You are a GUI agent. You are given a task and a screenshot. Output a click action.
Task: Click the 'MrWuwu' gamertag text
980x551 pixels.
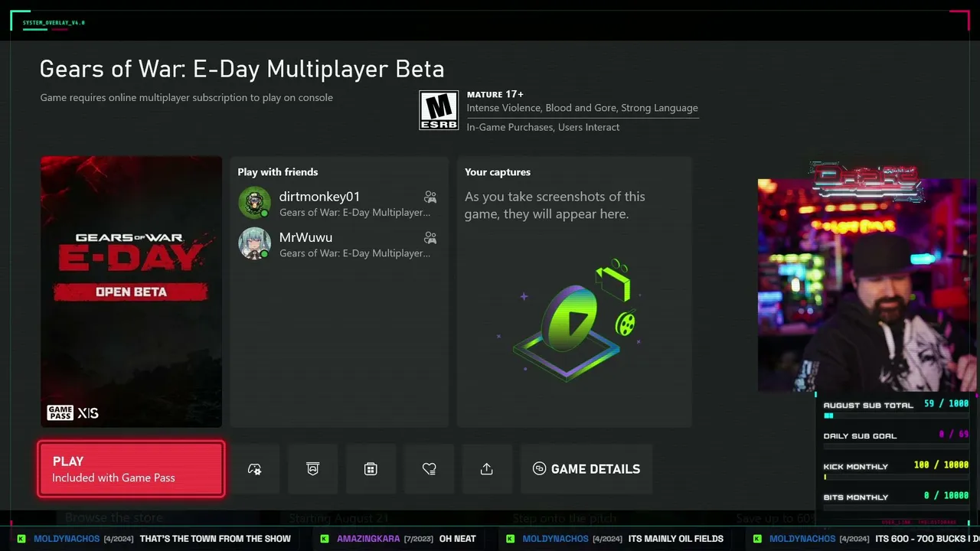tap(305, 237)
